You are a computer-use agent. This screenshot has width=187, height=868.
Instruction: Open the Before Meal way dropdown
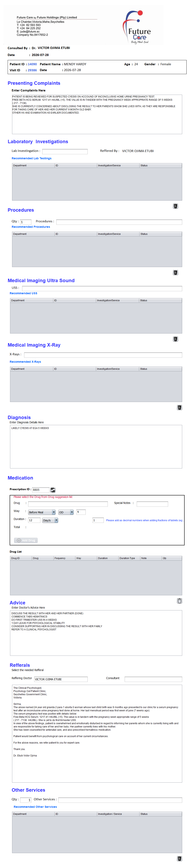click(42, 512)
